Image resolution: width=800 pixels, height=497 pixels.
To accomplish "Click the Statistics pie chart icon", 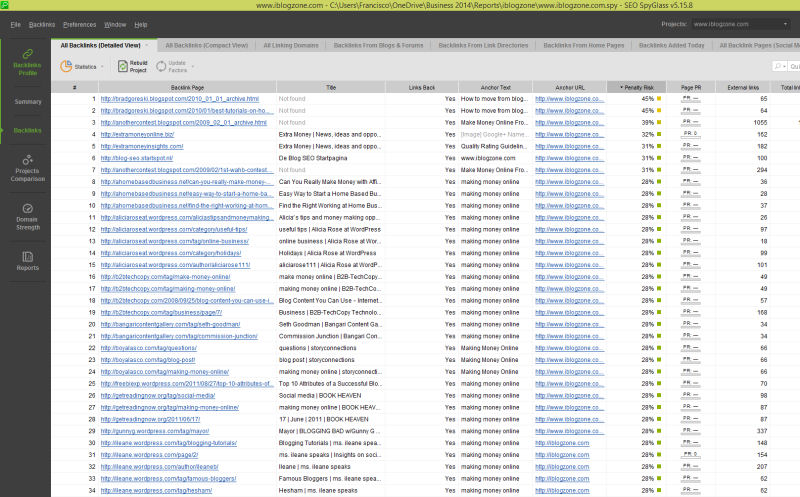I will [66, 66].
